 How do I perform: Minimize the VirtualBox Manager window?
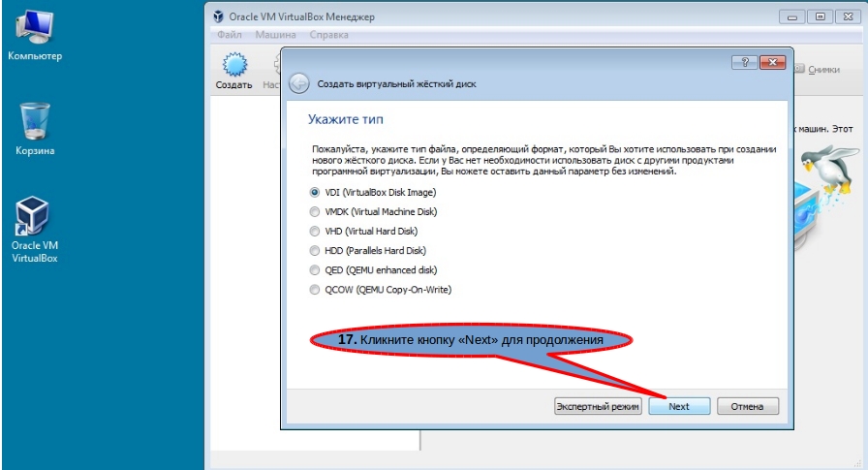tap(792, 17)
